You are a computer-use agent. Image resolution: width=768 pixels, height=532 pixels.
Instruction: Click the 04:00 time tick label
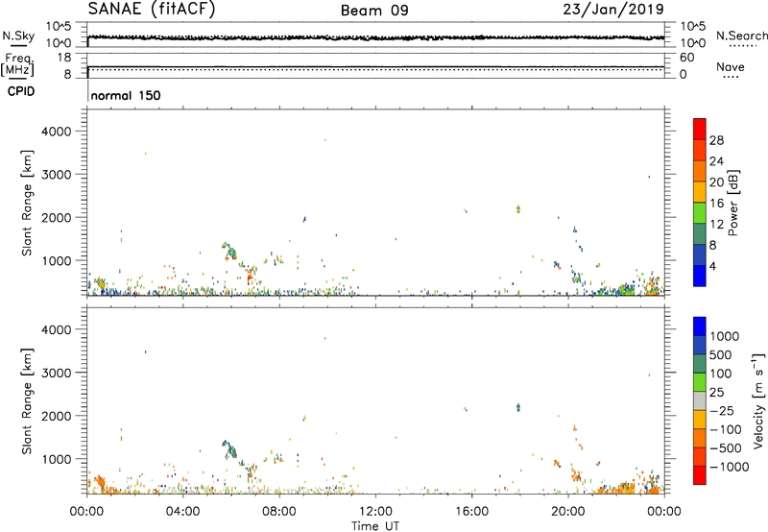pyautogui.click(x=182, y=512)
